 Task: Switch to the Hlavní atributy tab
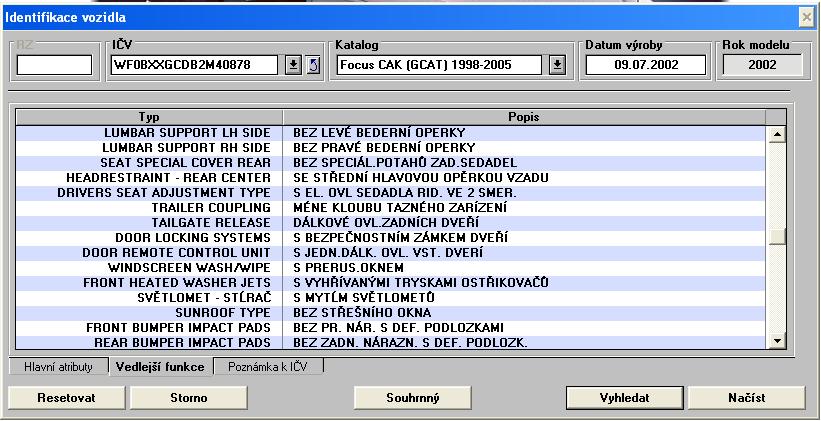(x=58, y=367)
